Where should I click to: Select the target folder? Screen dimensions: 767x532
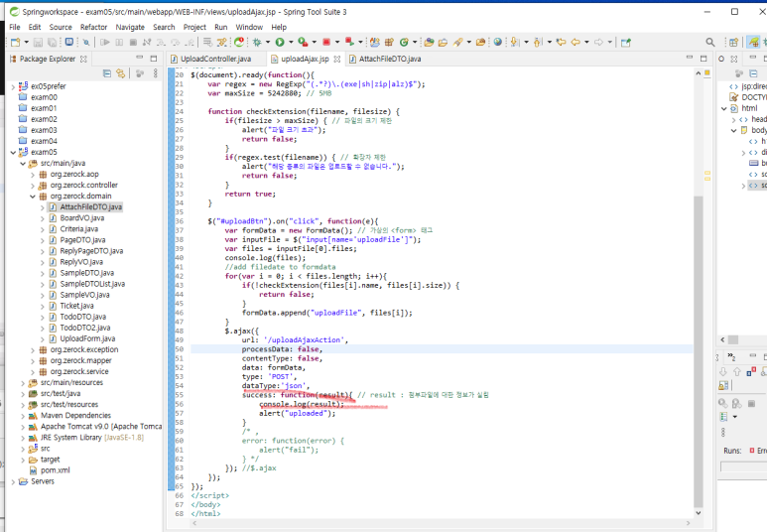tap(50, 460)
